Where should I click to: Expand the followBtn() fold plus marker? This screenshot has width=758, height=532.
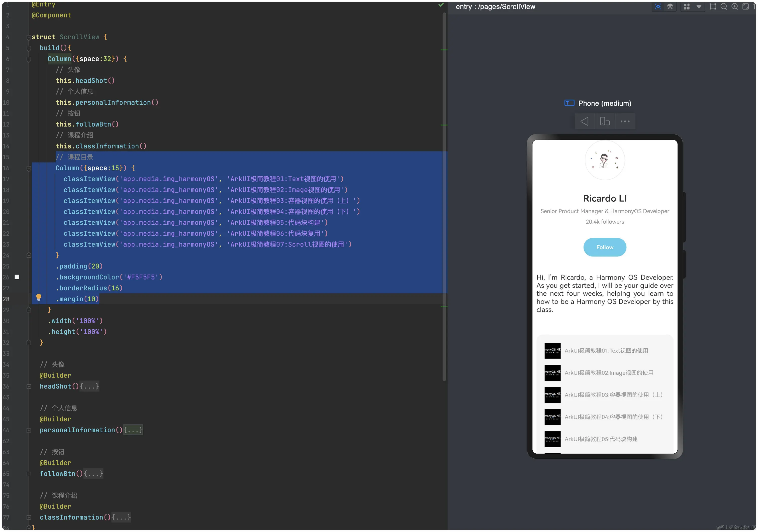[29, 474]
